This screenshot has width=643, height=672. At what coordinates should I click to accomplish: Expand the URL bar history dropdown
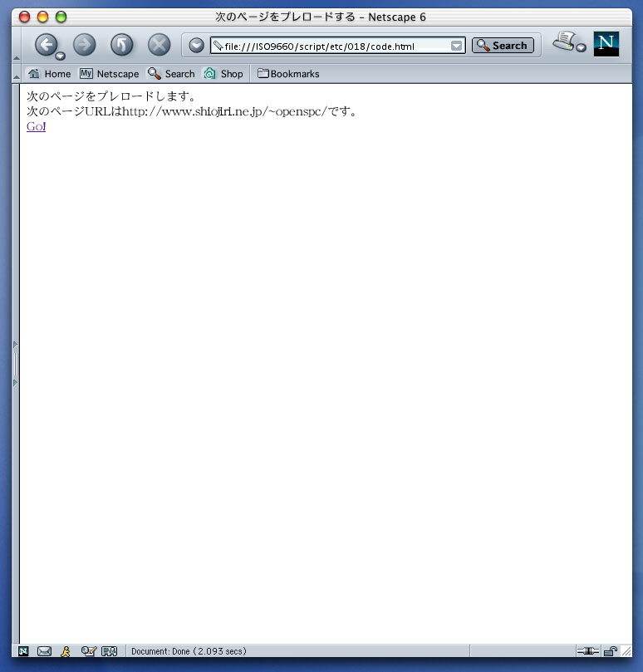[x=457, y=46]
